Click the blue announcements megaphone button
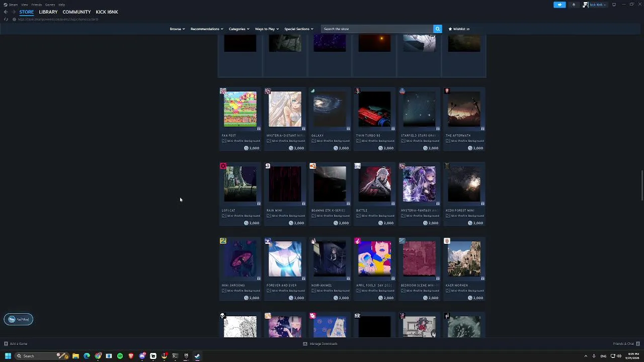 click(x=559, y=5)
